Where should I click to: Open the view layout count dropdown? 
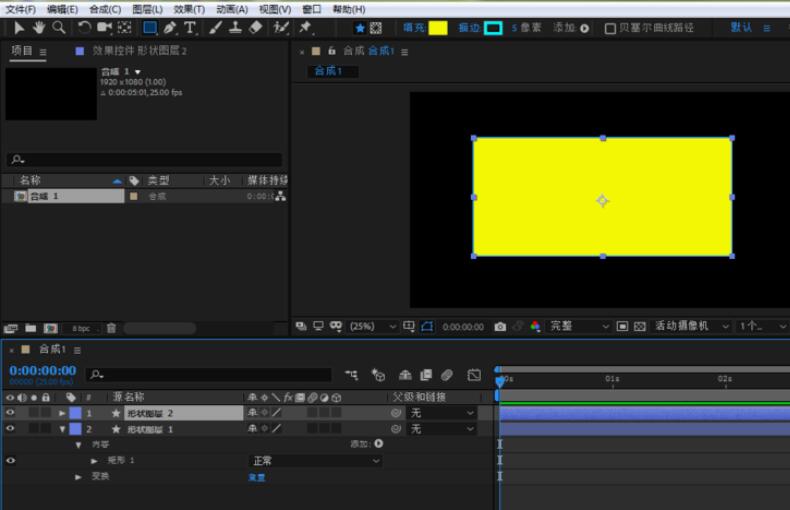[x=762, y=327]
